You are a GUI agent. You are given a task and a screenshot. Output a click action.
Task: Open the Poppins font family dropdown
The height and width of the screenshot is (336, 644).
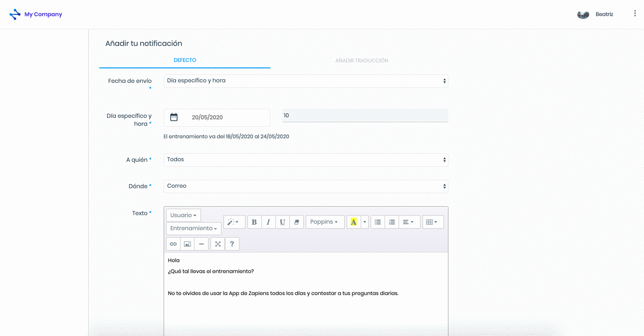pyautogui.click(x=325, y=222)
